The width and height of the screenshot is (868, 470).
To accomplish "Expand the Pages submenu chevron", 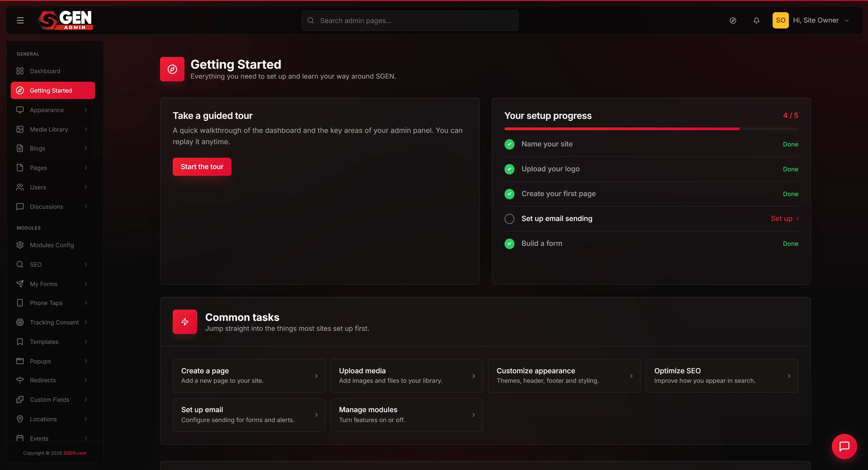I will coord(86,168).
